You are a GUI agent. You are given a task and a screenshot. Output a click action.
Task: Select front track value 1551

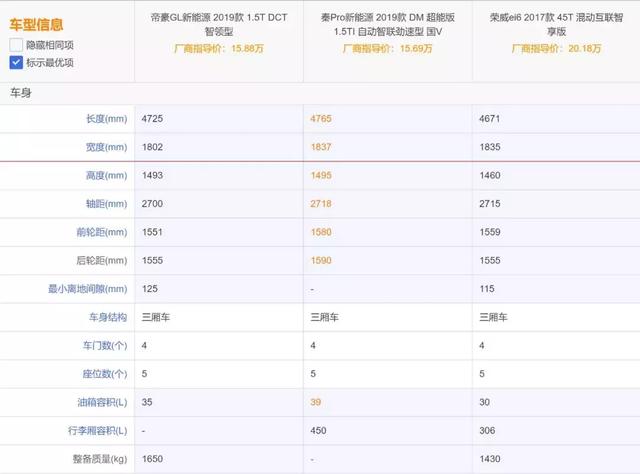(x=152, y=232)
